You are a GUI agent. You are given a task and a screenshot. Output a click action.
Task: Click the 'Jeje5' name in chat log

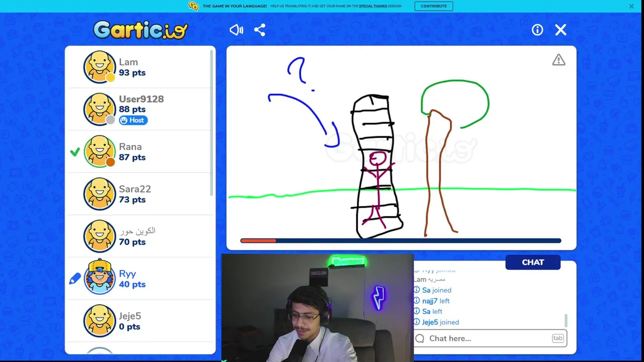coord(430,322)
